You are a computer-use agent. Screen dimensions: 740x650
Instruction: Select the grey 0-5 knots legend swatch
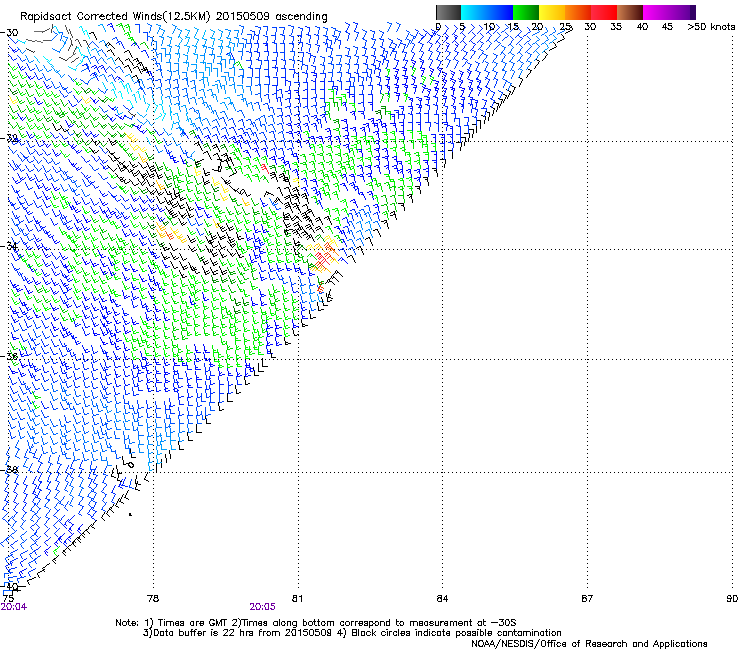tap(448, 12)
